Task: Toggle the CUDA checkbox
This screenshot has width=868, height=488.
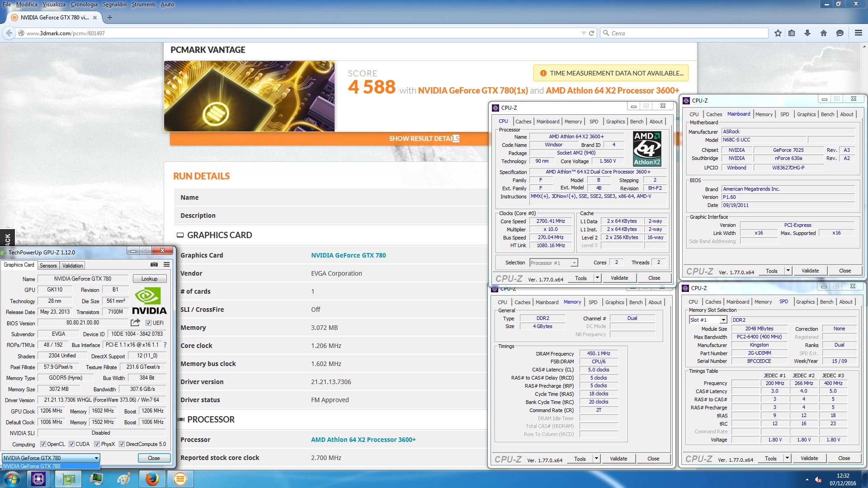Action: pyautogui.click(x=71, y=444)
